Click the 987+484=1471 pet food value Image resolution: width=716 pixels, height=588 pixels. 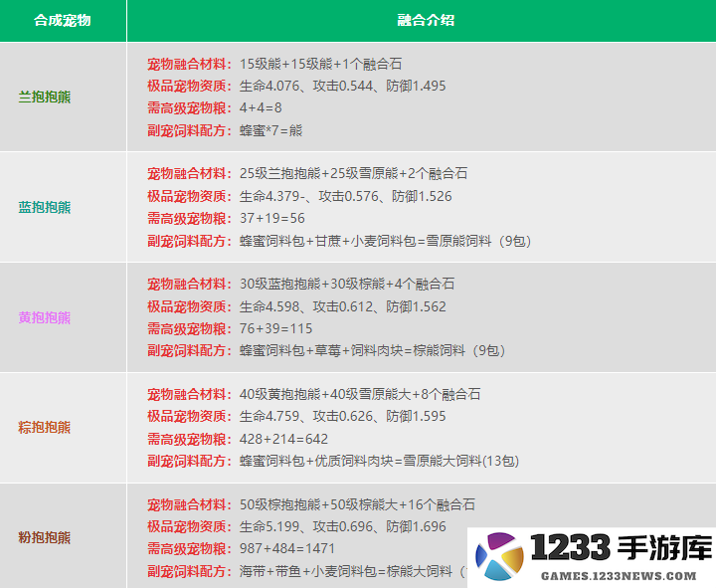point(287,549)
